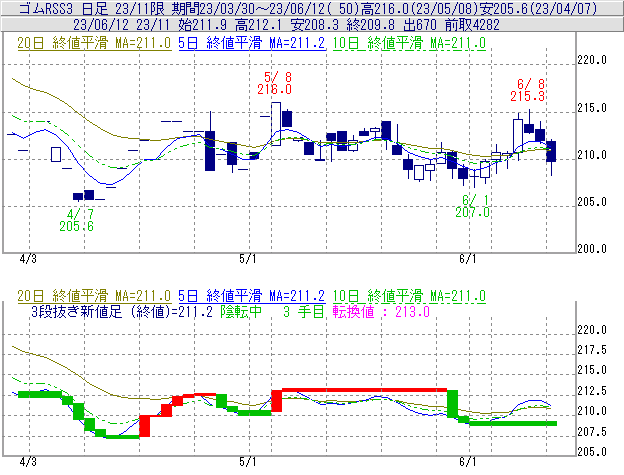This screenshot has height=475, width=624.
Task: Click the 220.0 axis label on upper chart
Action: tap(592, 60)
